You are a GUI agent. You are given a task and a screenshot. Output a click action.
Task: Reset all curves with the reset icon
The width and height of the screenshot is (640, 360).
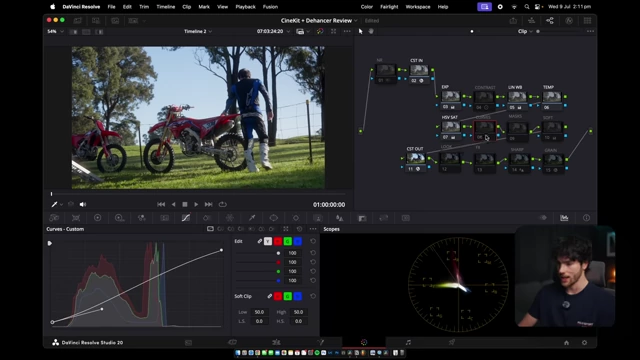[x=299, y=229]
